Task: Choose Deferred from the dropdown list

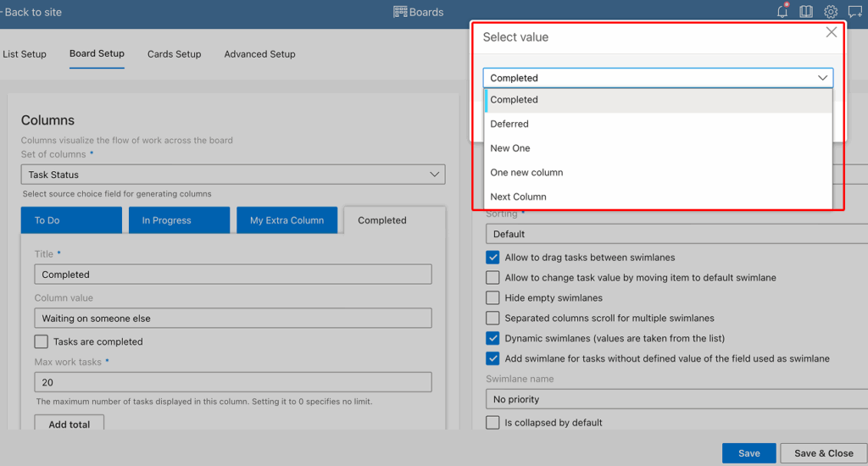Action: [509, 124]
